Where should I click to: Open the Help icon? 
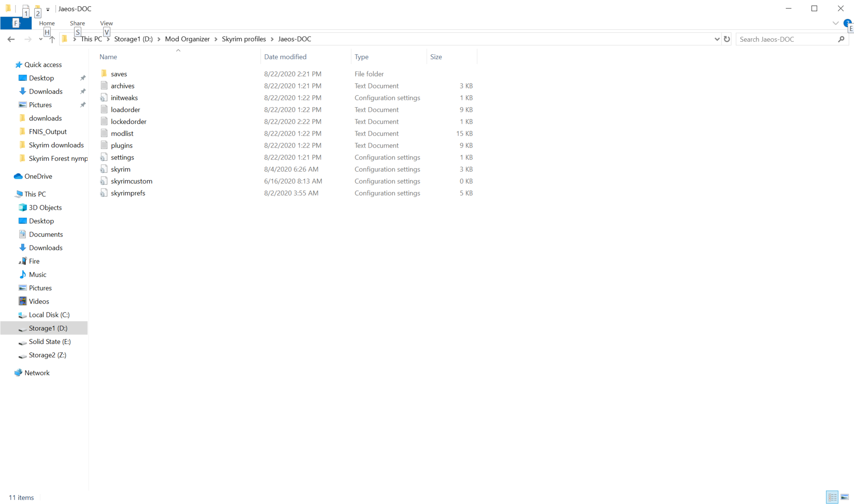pyautogui.click(x=847, y=23)
